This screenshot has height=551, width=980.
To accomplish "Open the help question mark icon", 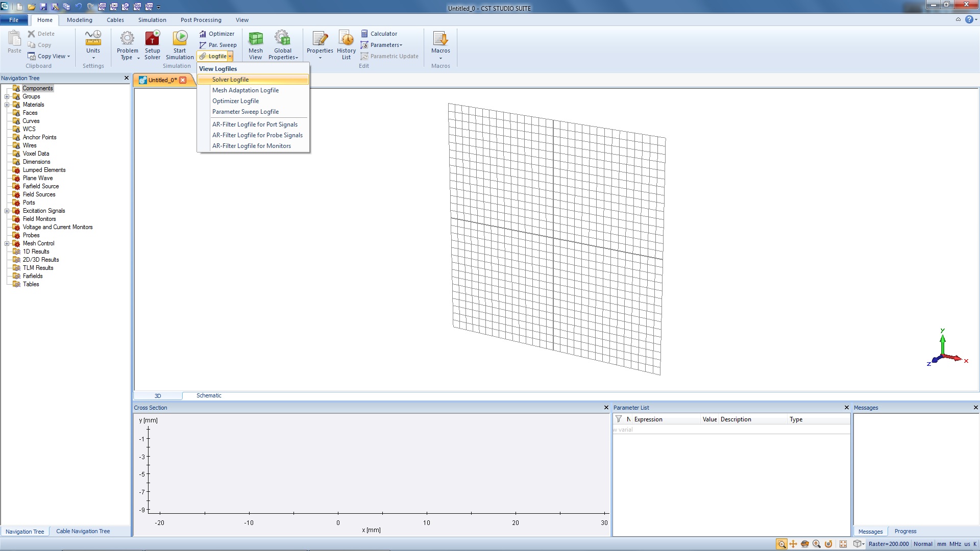I will click(x=969, y=19).
